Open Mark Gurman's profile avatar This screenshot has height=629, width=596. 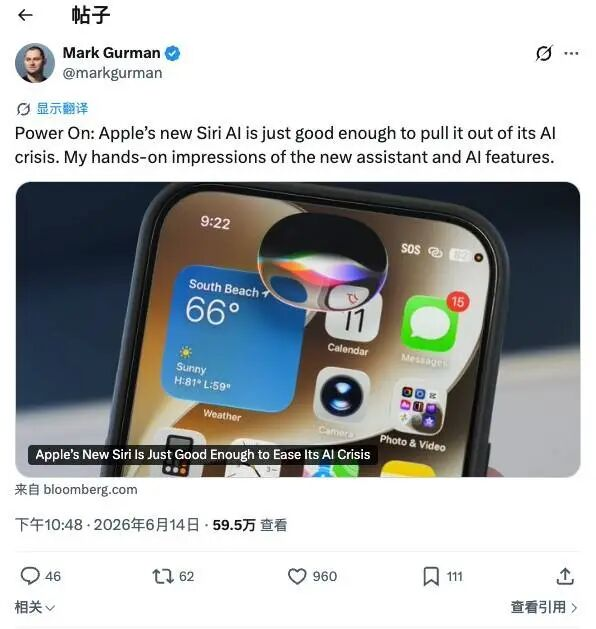[35, 63]
